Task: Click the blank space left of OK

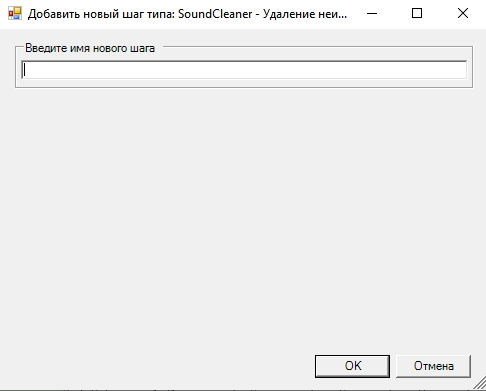Action: 157,366
